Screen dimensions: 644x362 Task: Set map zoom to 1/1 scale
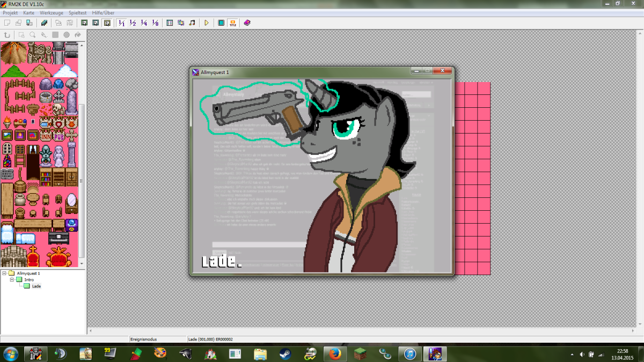(121, 23)
